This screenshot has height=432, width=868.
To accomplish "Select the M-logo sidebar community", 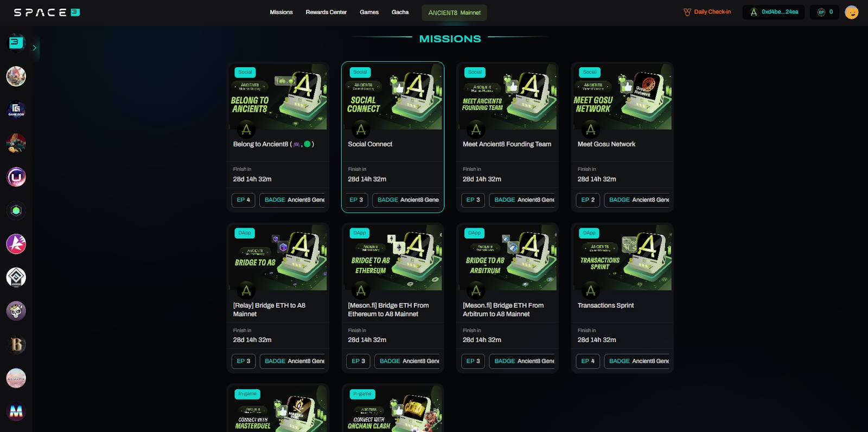I will [16, 412].
